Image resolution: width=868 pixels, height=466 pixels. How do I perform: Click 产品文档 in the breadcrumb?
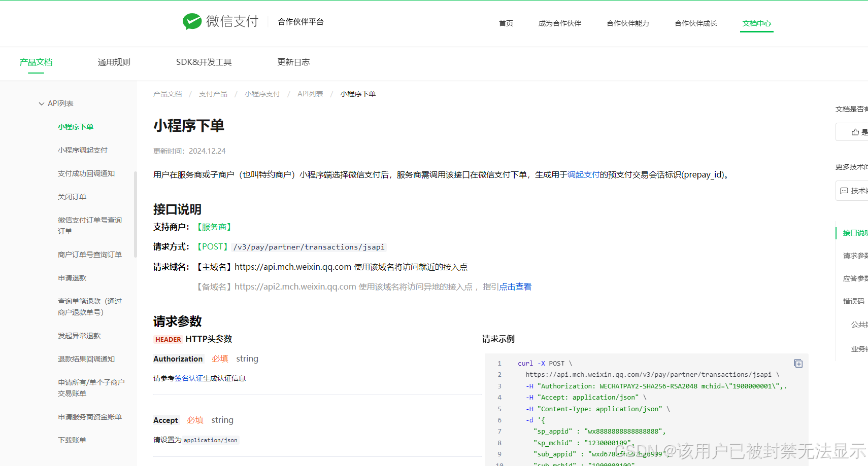coord(168,94)
